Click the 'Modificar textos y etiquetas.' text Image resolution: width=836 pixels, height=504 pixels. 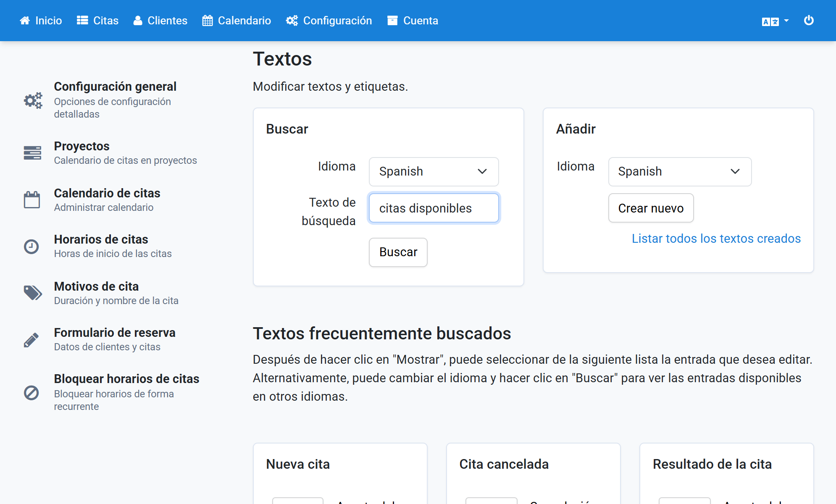(x=330, y=87)
